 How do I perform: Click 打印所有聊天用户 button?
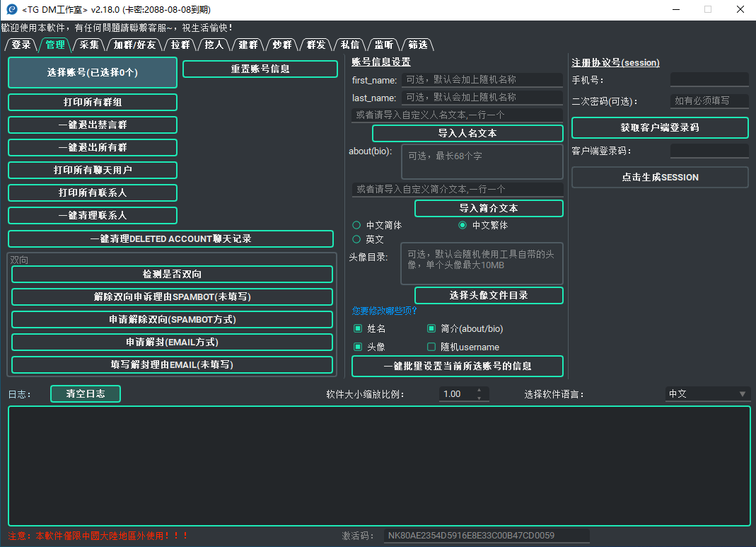tap(93, 171)
